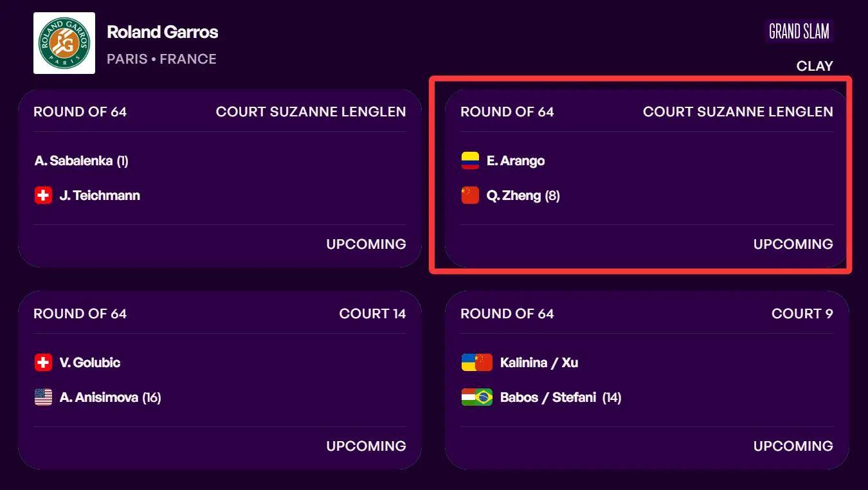This screenshot has width=868, height=490.
Task: Click the Hungary-Brazil flags beside Babos / Stefani
Action: tap(477, 397)
